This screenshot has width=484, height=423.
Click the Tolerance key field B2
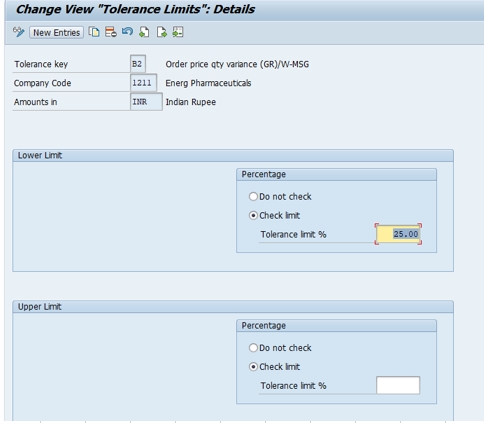click(138, 64)
